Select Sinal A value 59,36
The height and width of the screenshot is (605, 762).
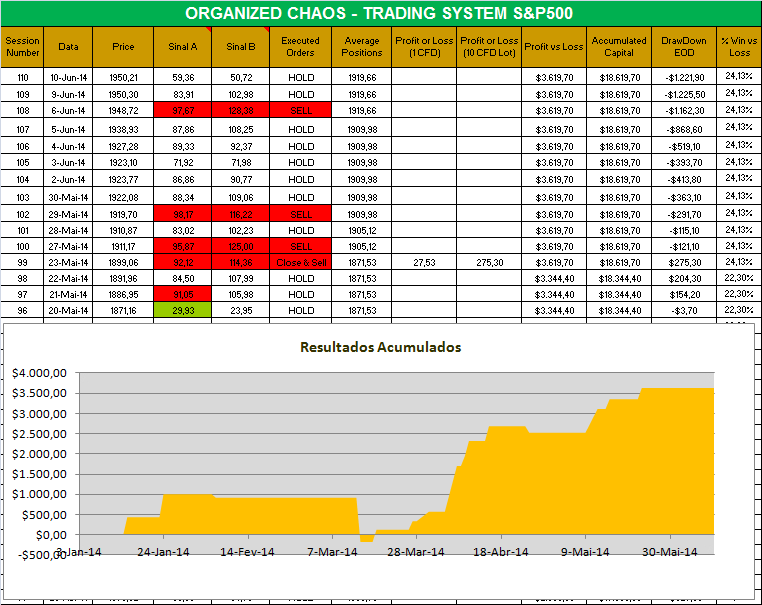tap(183, 77)
